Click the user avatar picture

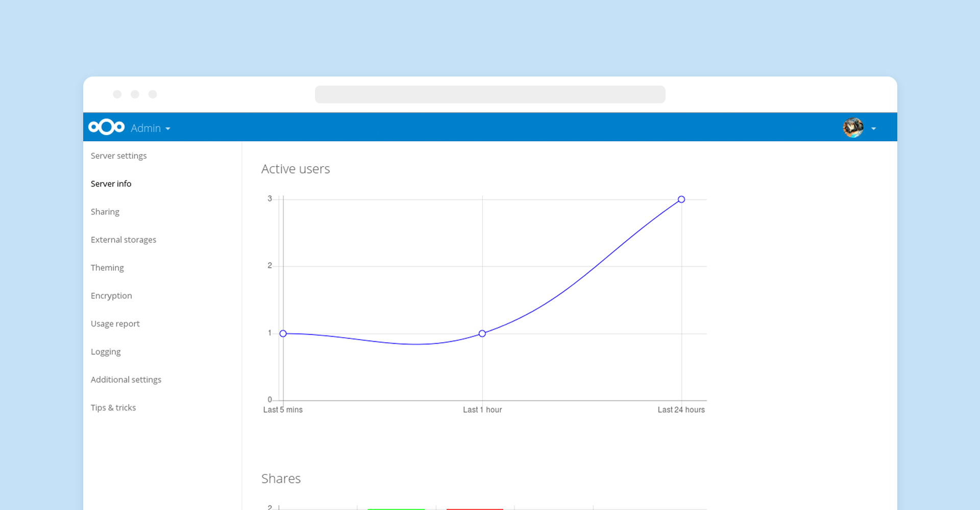(853, 127)
